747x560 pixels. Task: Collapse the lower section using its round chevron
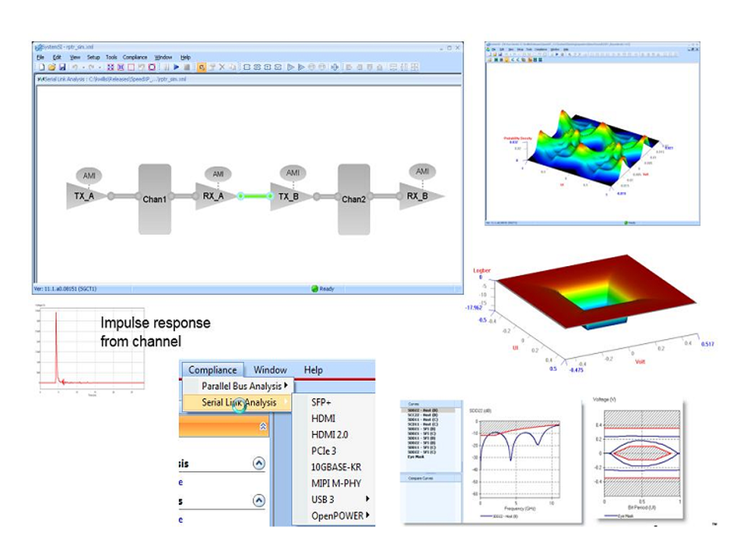(x=258, y=500)
